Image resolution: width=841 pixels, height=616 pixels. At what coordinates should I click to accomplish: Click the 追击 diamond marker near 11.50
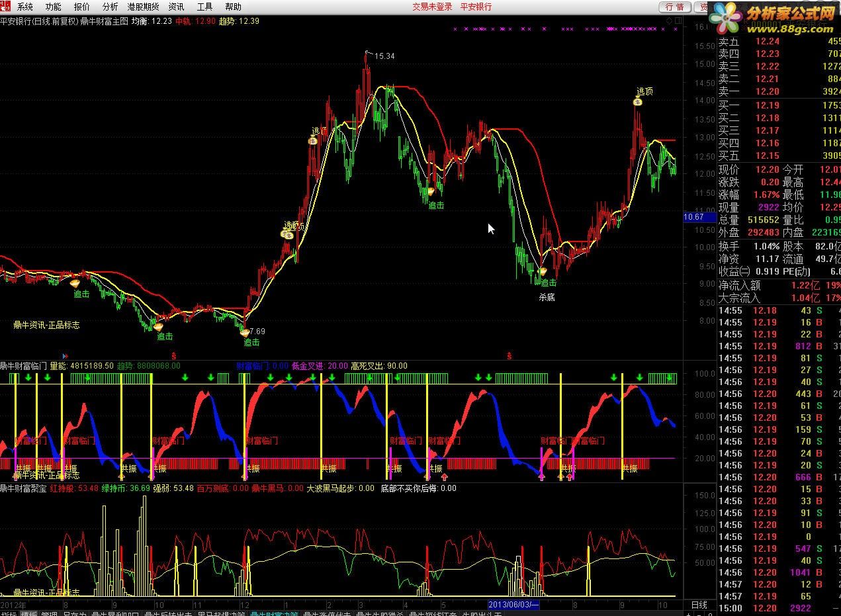pos(431,191)
